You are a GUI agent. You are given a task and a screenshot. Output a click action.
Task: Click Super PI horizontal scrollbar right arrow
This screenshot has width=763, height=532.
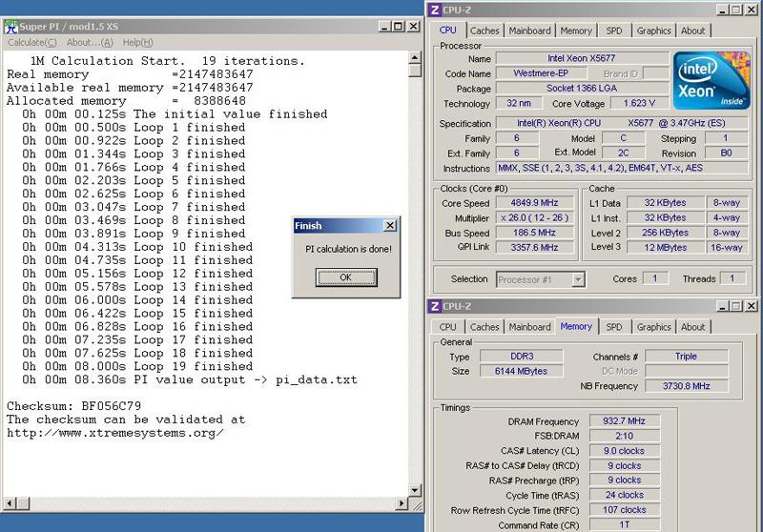(402, 502)
